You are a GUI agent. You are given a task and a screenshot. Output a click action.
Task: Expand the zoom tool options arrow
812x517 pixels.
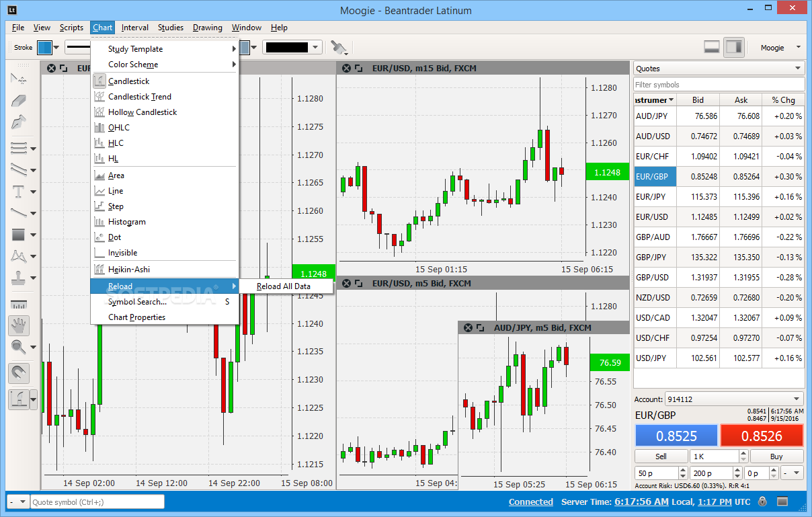click(34, 348)
